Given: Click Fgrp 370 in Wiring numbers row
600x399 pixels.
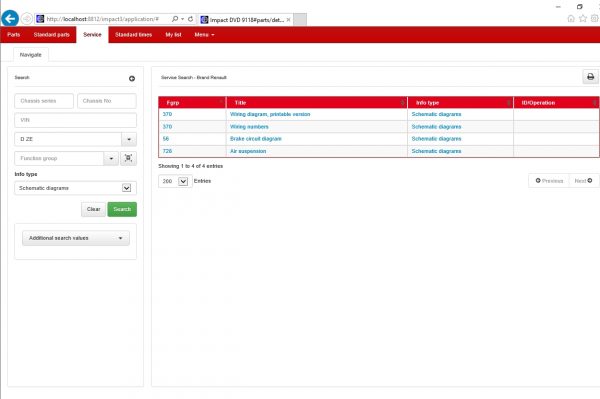Looking at the screenshot, I should pyautogui.click(x=167, y=127).
